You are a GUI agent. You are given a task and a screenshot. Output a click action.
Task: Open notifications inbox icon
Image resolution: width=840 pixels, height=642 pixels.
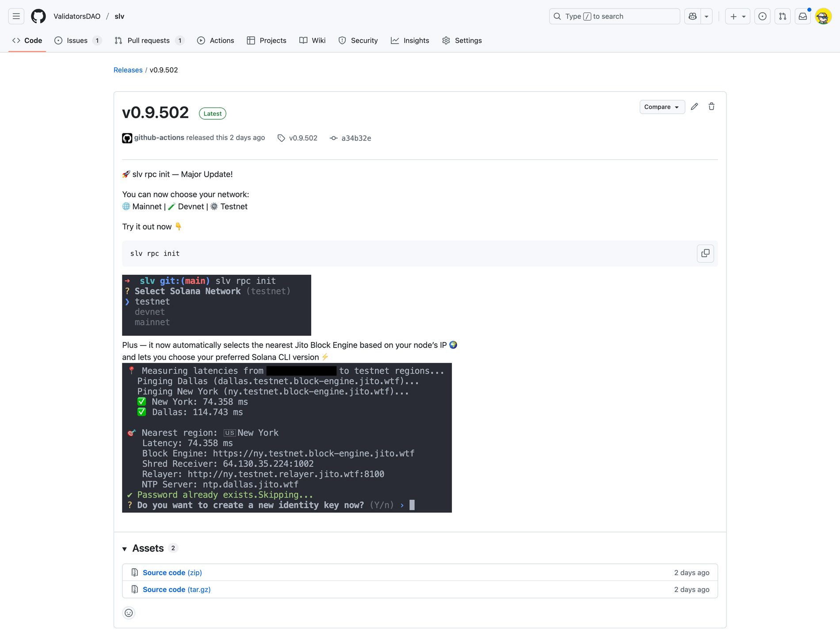click(802, 16)
